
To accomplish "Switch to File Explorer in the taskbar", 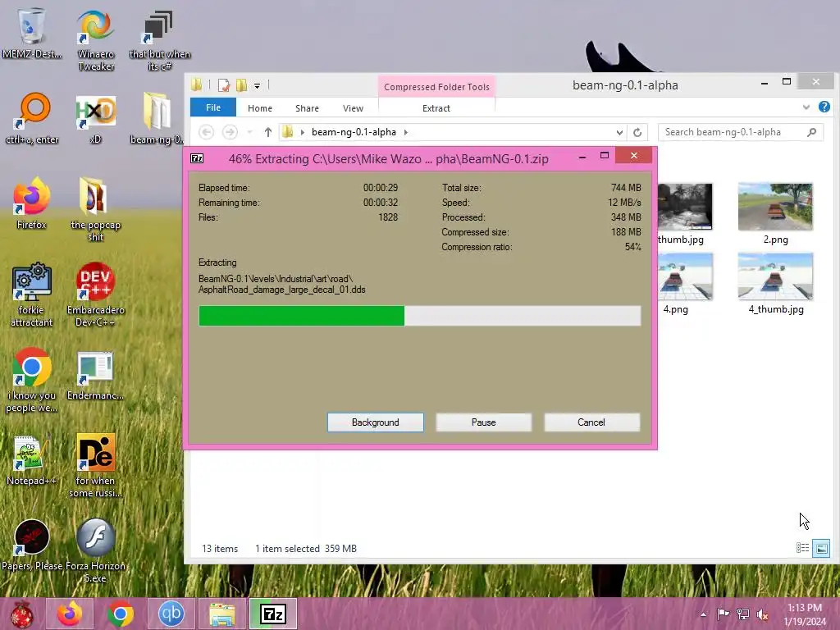I will coord(221,614).
